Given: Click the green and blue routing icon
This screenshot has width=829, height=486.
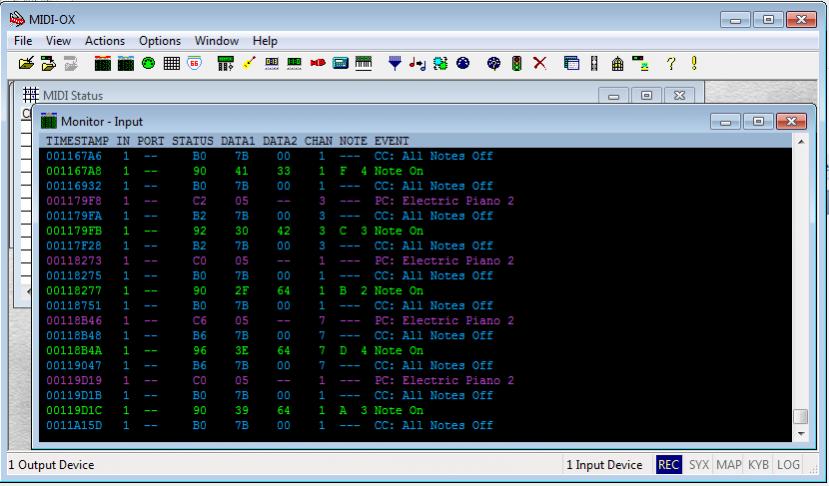Looking at the screenshot, I should [440, 63].
